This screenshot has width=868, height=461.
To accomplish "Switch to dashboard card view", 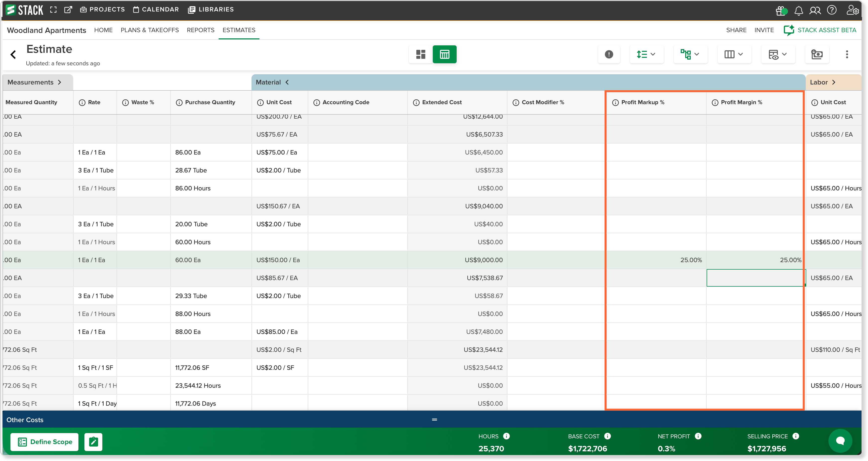I will tap(421, 54).
